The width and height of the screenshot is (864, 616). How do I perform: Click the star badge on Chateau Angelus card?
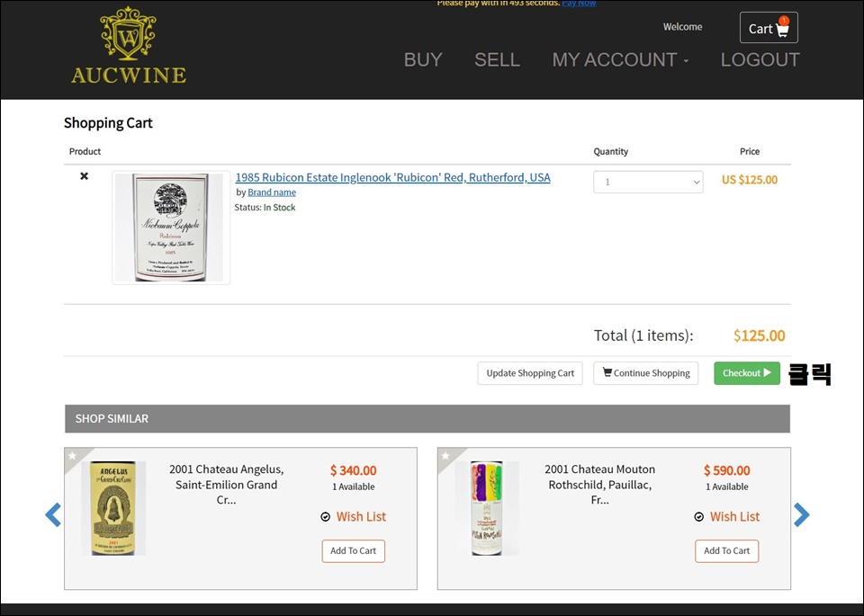[72, 456]
